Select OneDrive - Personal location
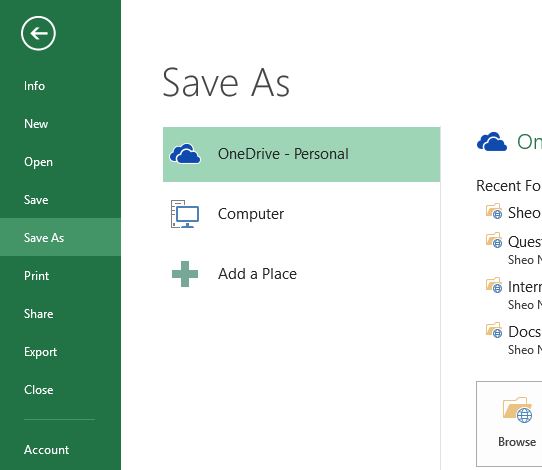Viewport: 542px width, 470px height. point(301,154)
